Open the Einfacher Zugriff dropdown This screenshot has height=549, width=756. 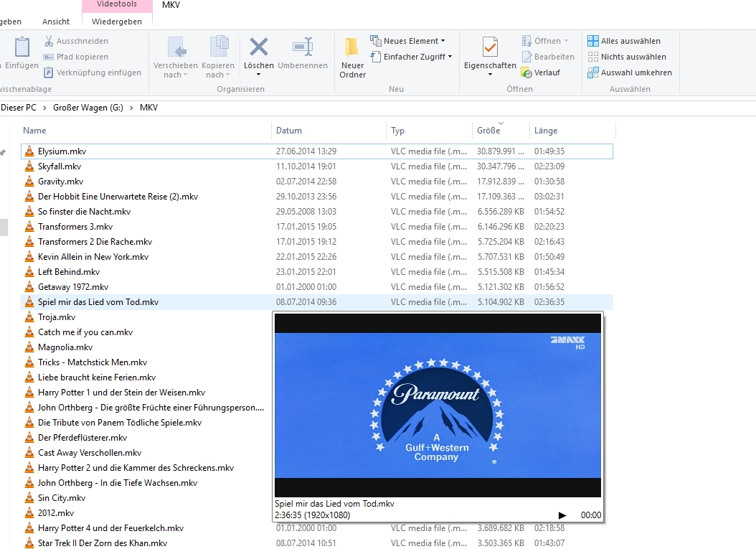[x=411, y=57]
